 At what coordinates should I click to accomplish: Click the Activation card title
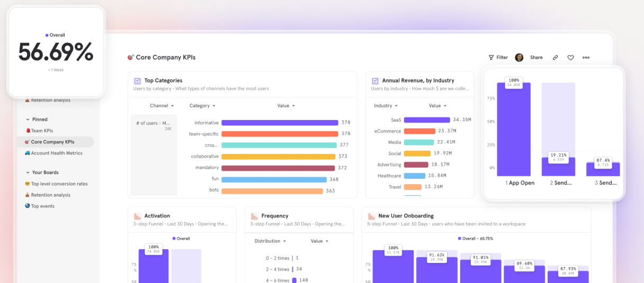point(157,216)
